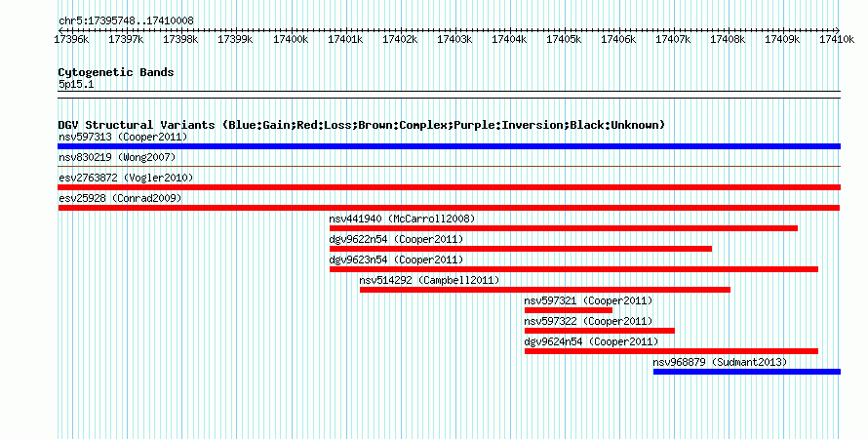Click the 17399k ruler tick label
The image size is (868, 439).
235,39
